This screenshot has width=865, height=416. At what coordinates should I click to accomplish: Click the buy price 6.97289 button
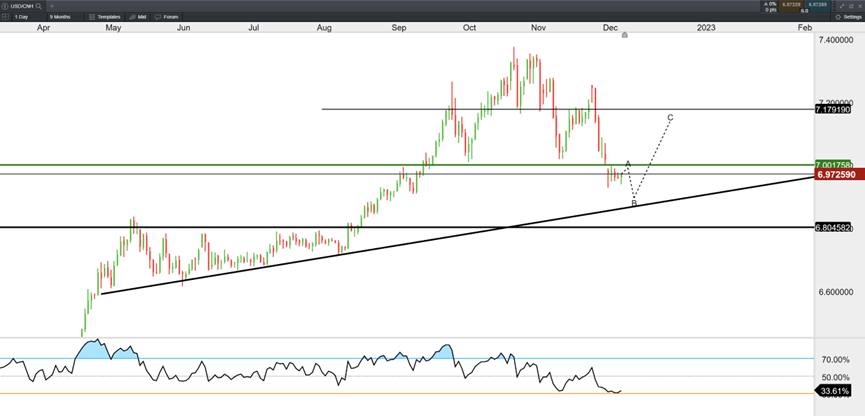point(818,6)
